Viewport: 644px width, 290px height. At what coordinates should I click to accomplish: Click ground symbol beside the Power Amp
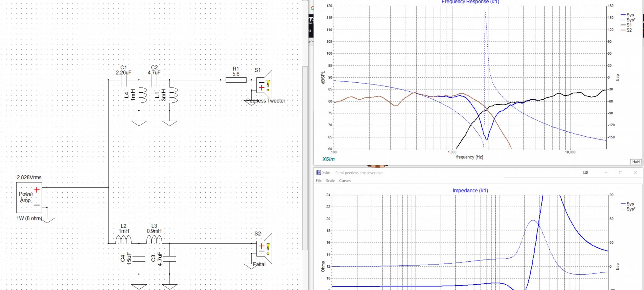47,220
